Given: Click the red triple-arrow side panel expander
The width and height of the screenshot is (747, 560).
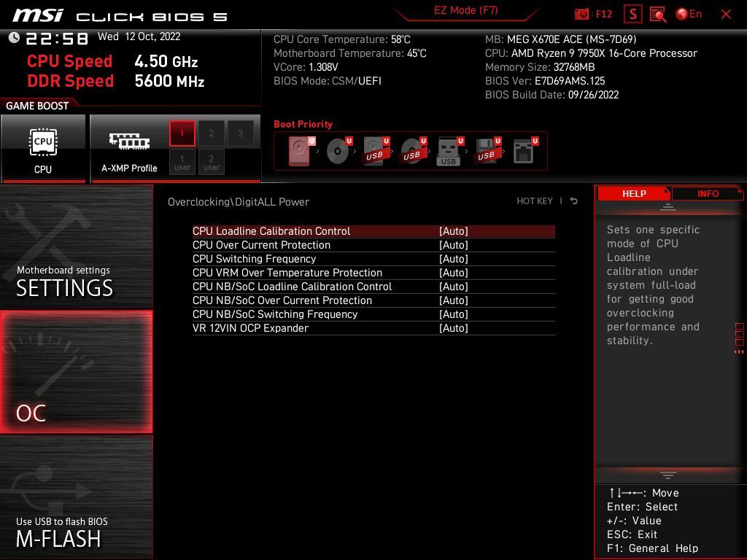Looking at the screenshot, I should 738,352.
